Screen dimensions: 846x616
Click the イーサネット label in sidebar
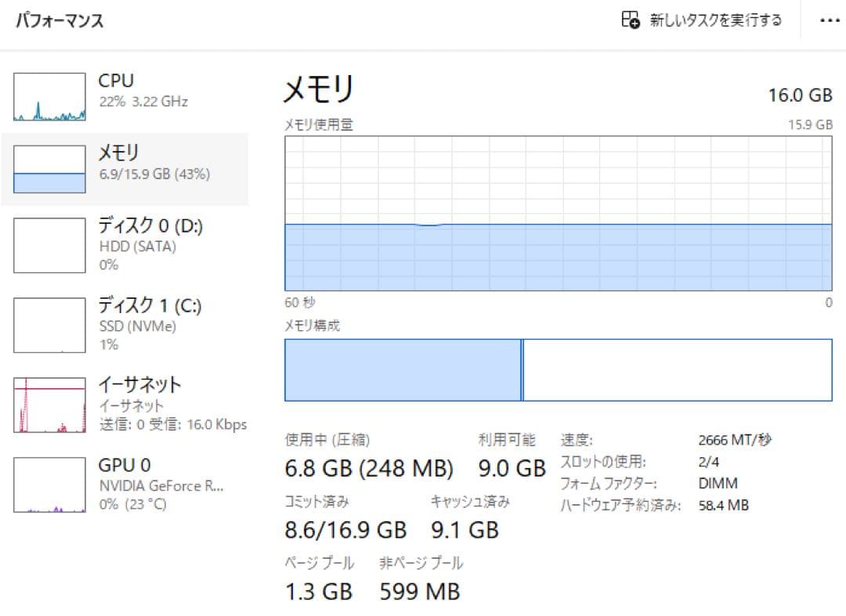coord(139,384)
